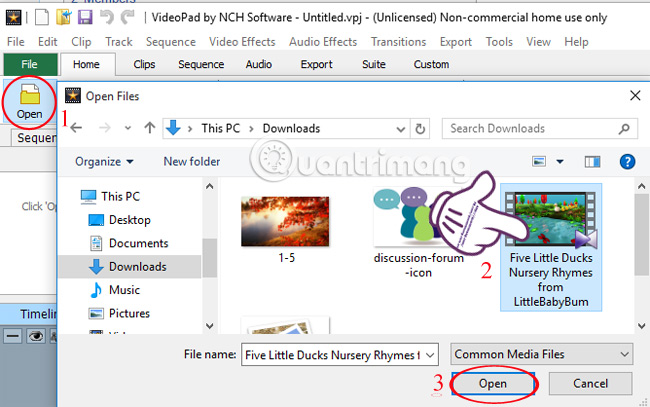Image resolution: width=650 pixels, height=407 pixels.
Task: Open the Track menu
Action: 119,42
